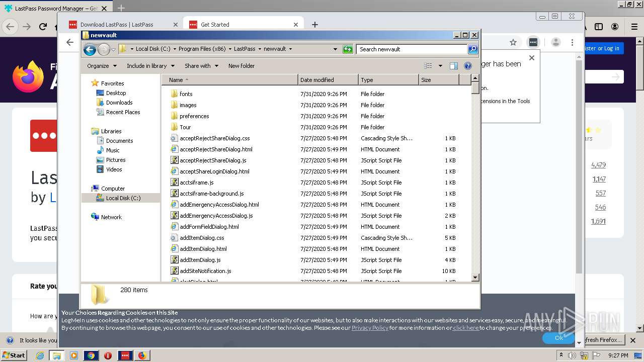Image resolution: width=644 pixels, height=362 pixels.
Task: Open Network in navigation pane
Action: (x=111, y=217)
